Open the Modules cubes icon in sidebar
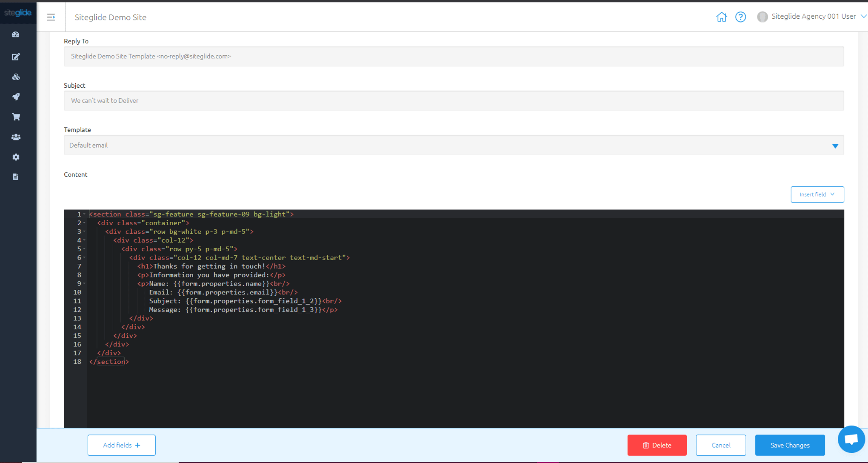Screen dimensions: 868x463 click(x=16, y=77)
